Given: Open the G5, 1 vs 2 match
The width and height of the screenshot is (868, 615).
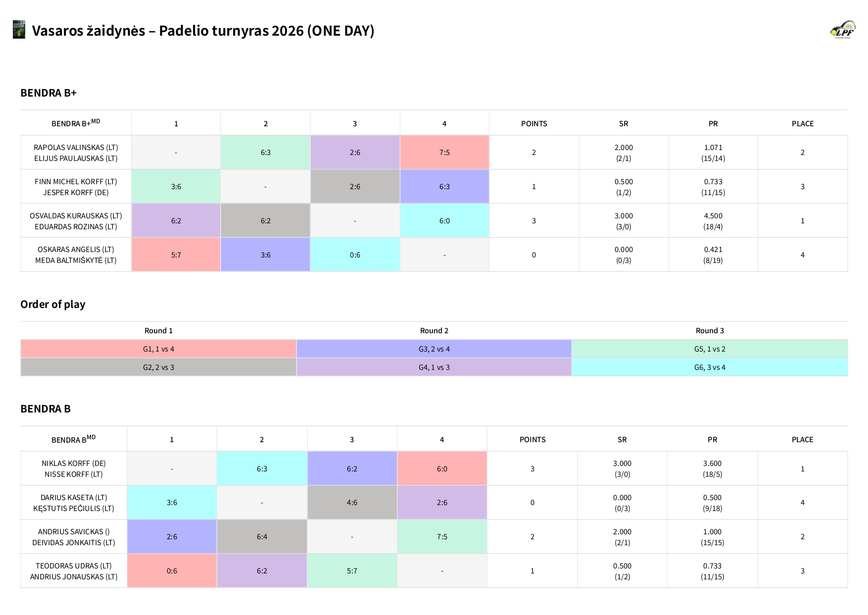Looking at the screenshot, I should pyautogui.click(x=710, y=349).
